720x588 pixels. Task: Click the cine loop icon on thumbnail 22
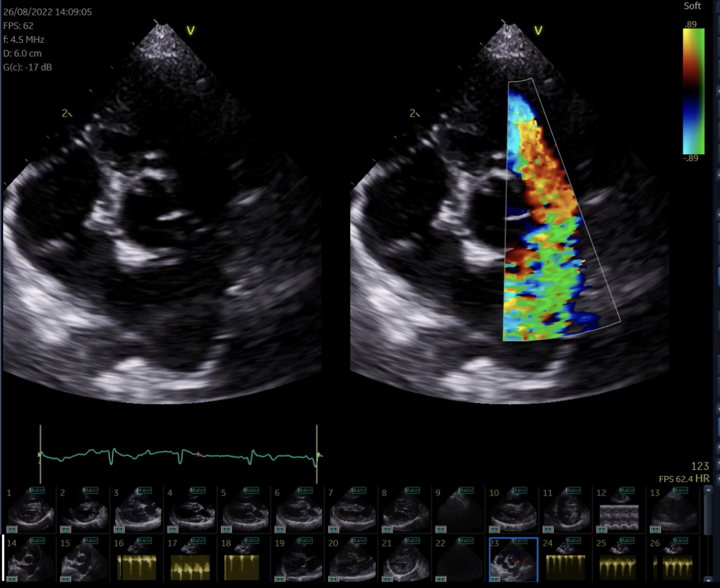coord(440,579)
